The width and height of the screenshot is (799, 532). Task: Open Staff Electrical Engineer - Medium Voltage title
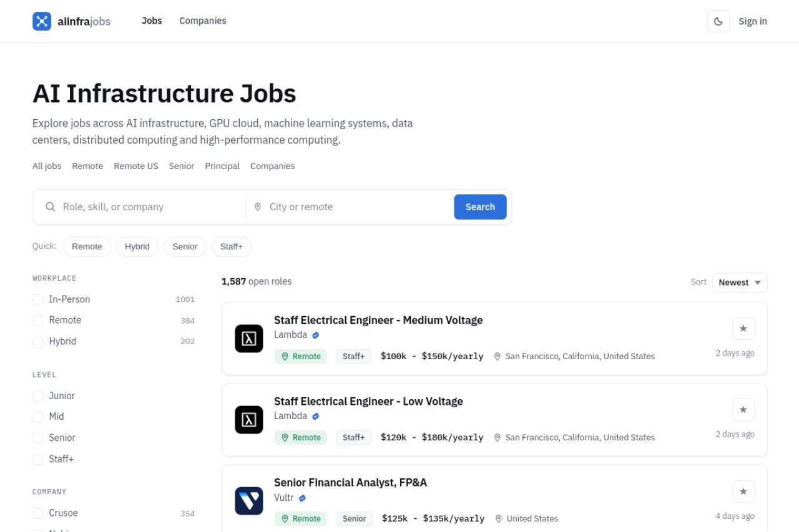pyautogui.click(x=378, y=320)
